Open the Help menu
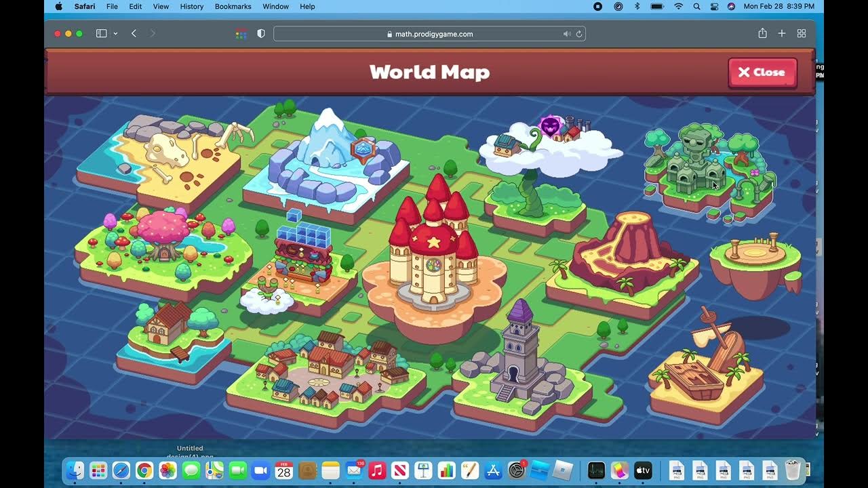The width and height of the screenshot is (868, 488). 307,6
